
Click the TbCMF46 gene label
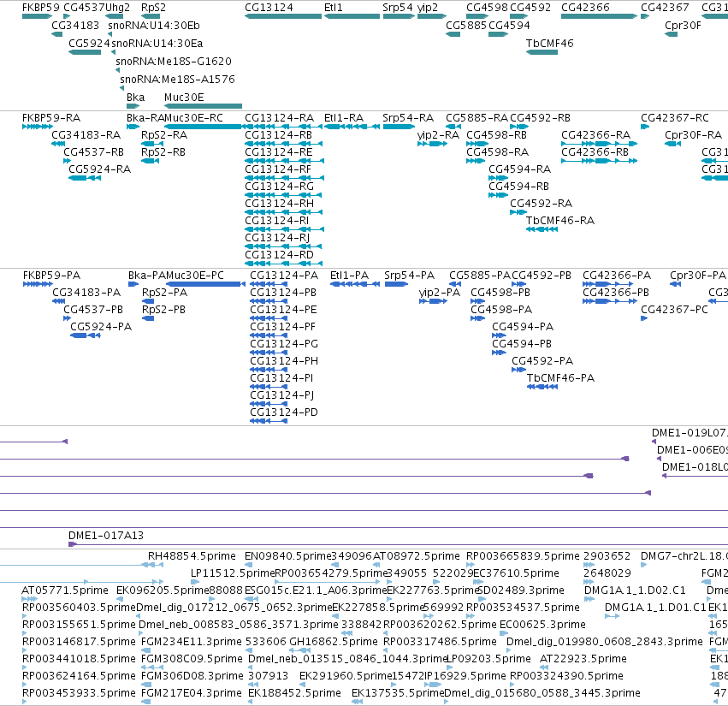coord(550,43)
